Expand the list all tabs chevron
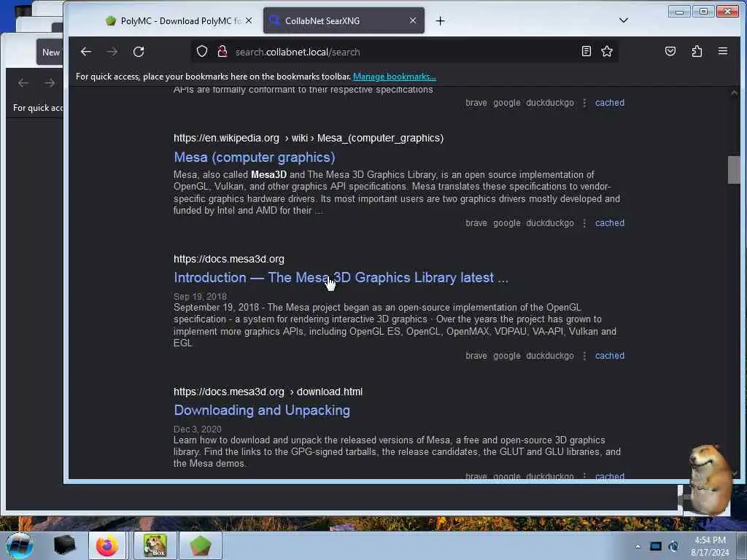 pos(624,20)
